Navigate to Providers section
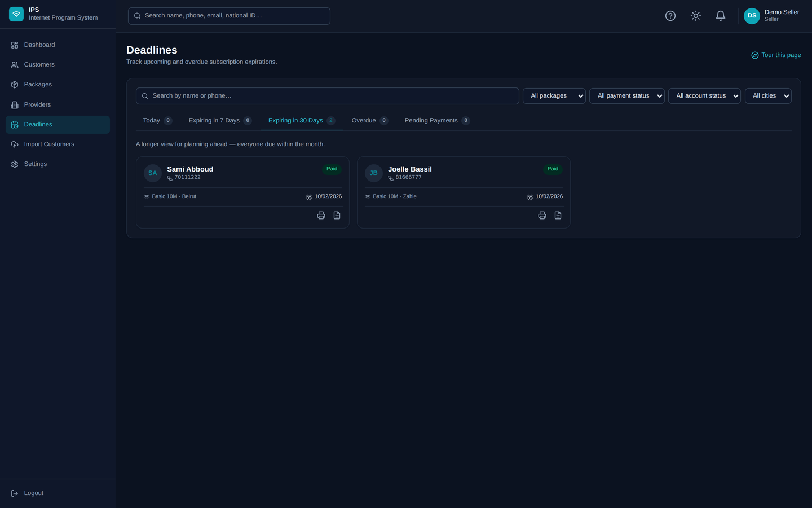Viewport: 812px width, 508px height. (58, 105)
